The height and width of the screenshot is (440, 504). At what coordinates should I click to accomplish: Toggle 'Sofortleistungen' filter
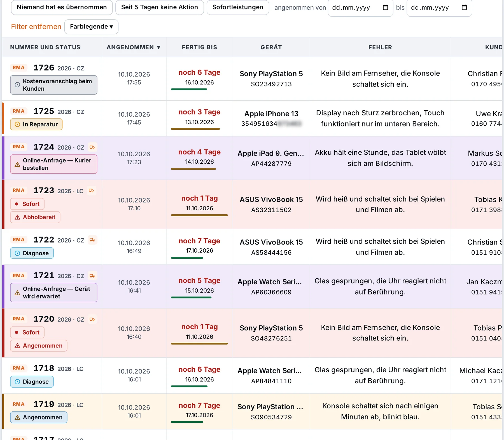point(238,7)
